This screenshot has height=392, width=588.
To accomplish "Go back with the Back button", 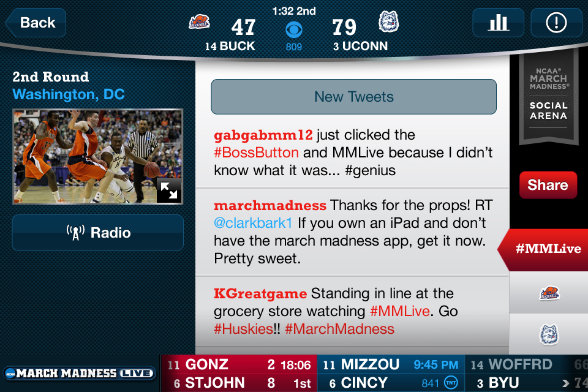I will tap(36, 23).
